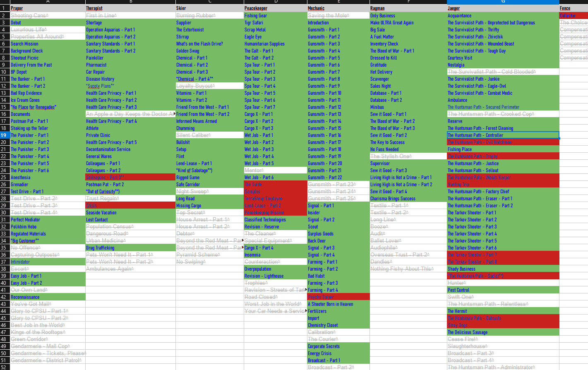Click the Hot Delivery cell
This screenshot has height=370, width=588.
[408, 72]
